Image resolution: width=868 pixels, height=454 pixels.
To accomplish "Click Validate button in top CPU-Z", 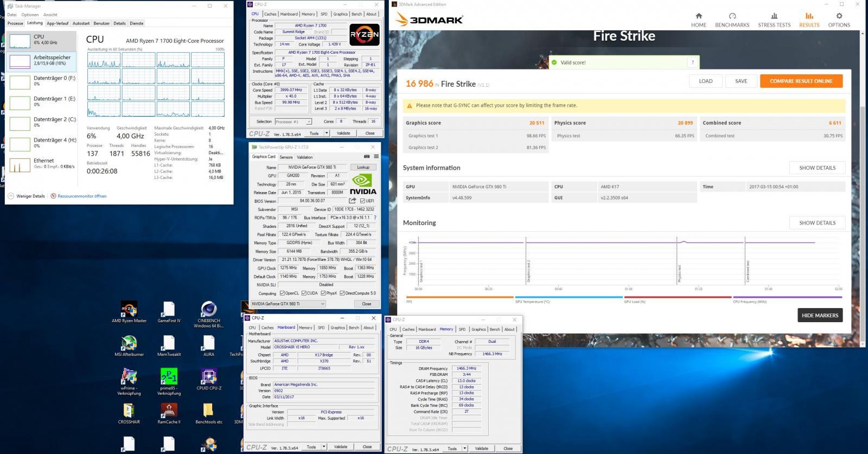I will (343, 133).
